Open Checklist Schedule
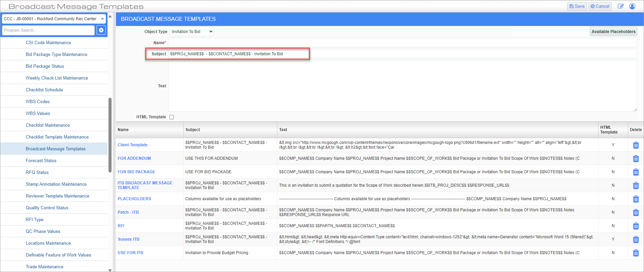 point(44,90)
